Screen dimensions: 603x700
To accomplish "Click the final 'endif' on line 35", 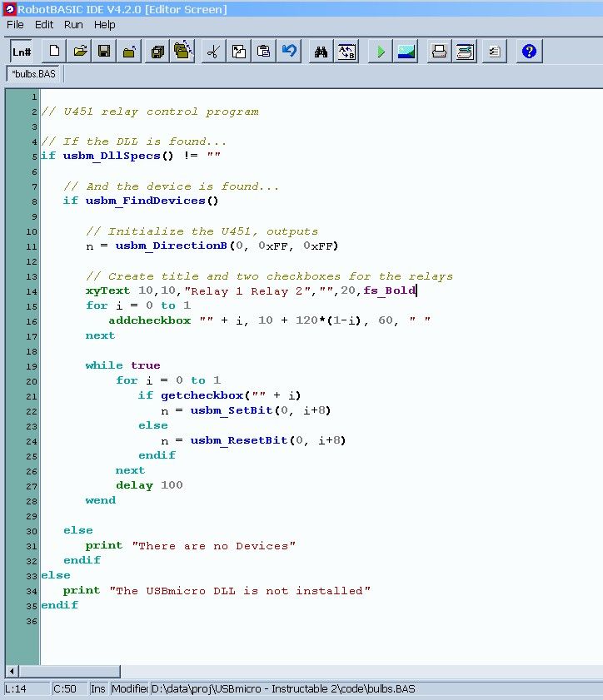I will (x=59, y=605).
